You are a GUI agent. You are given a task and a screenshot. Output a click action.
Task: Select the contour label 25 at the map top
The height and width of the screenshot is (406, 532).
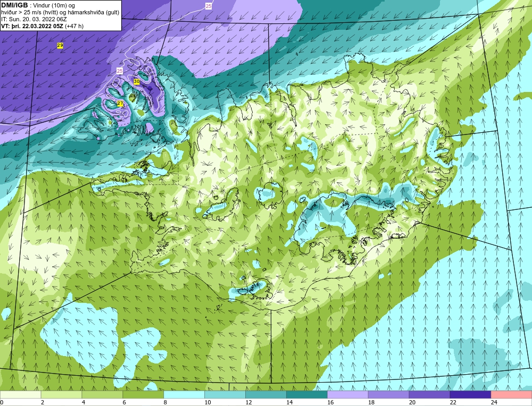pos(209,6)
